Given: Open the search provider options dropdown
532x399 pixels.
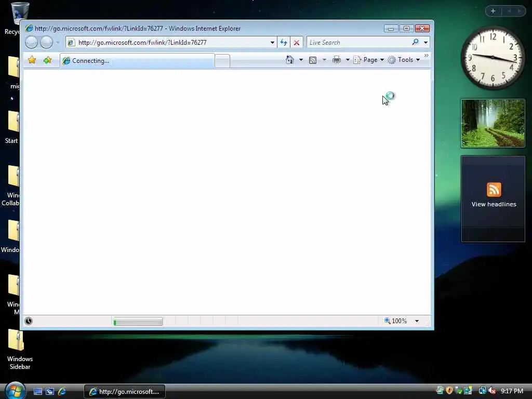Looking at the screenshot, I should point(425,43).
